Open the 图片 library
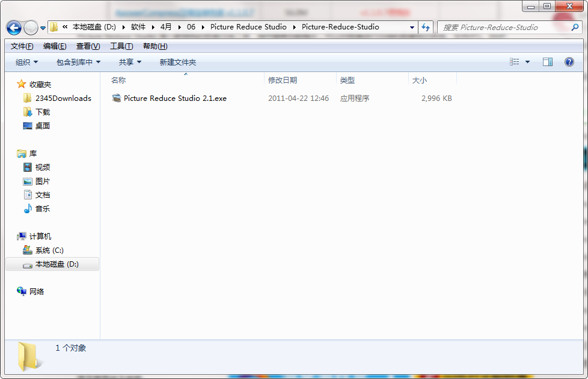The width and height of the screenshot is (588, 379). click(42, 181)
